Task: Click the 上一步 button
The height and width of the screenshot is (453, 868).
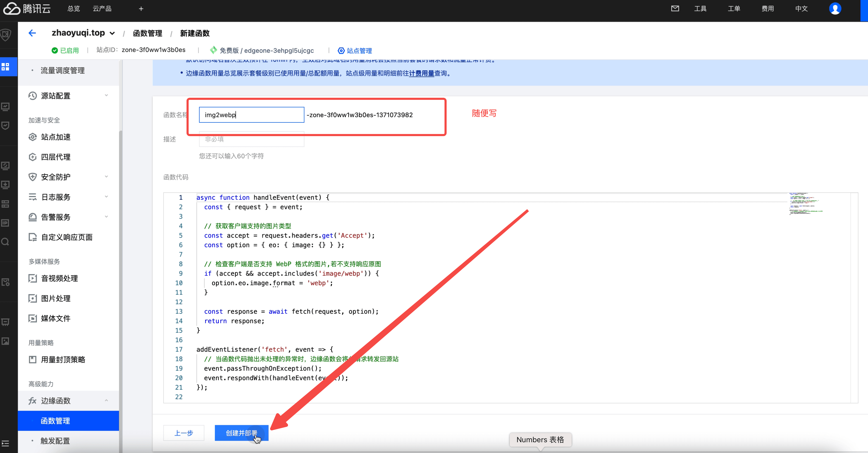Action: pyautogui.click(x=184, y=433)
